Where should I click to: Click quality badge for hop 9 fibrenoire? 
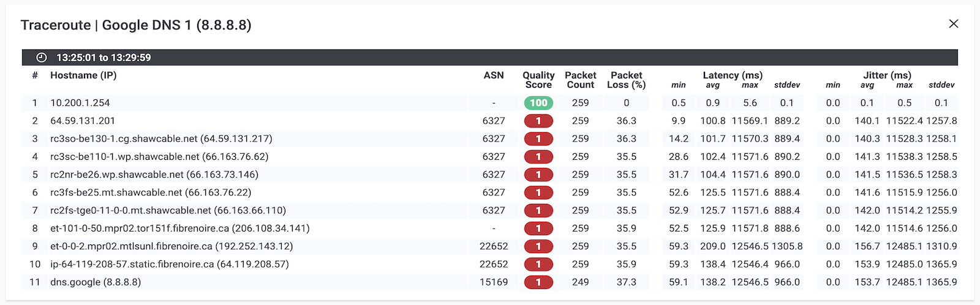(x=538, y=246)
